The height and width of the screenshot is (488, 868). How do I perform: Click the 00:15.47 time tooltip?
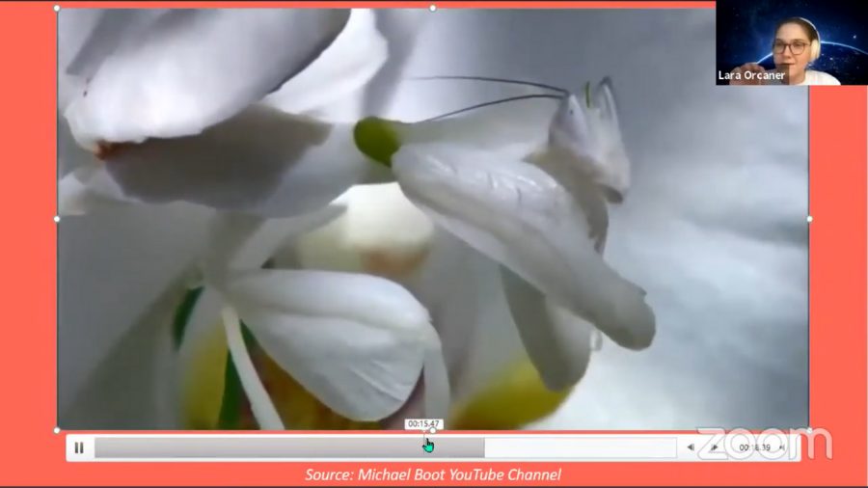pos(423,423)
